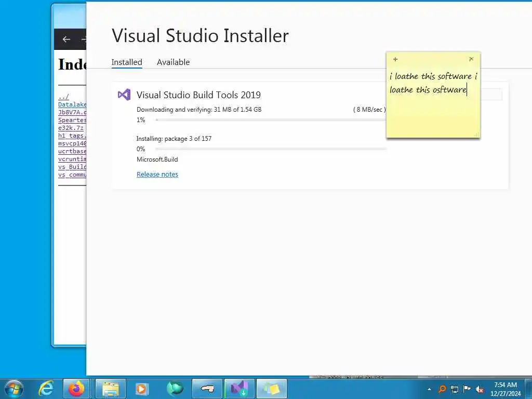Click the sticky note resize grip corner
532x399 pixels.
[x=477, y=135]
